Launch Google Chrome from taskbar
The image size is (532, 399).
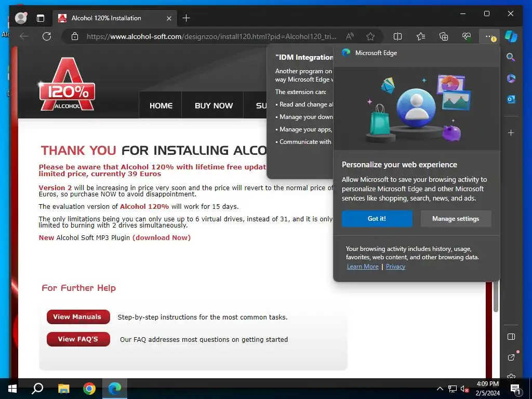89,389
